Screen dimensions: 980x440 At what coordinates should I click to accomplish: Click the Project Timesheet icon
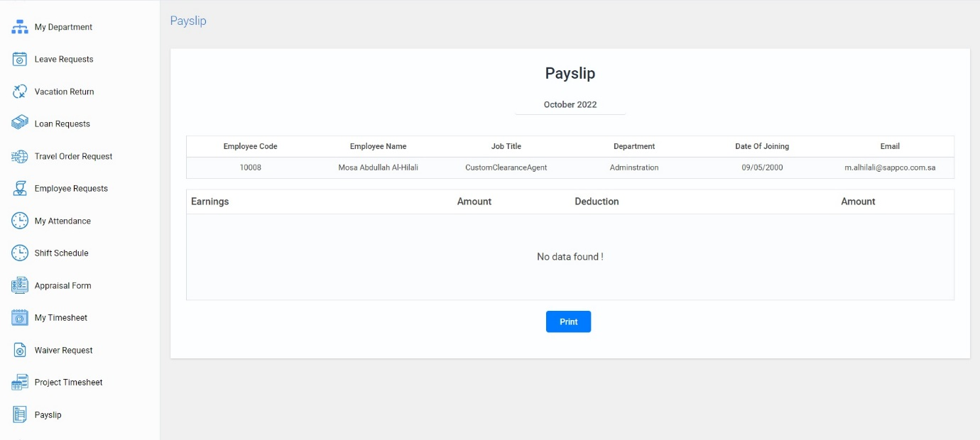point(19,382)
